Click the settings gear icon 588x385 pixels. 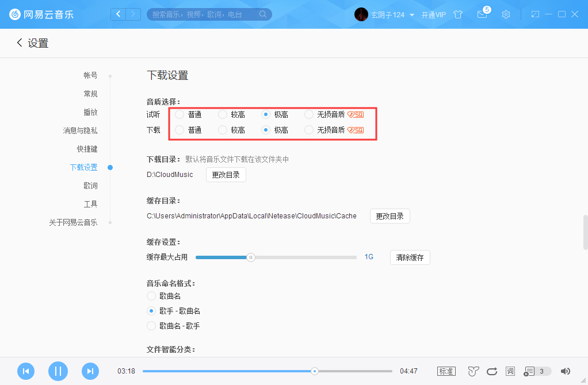point(506,14)
